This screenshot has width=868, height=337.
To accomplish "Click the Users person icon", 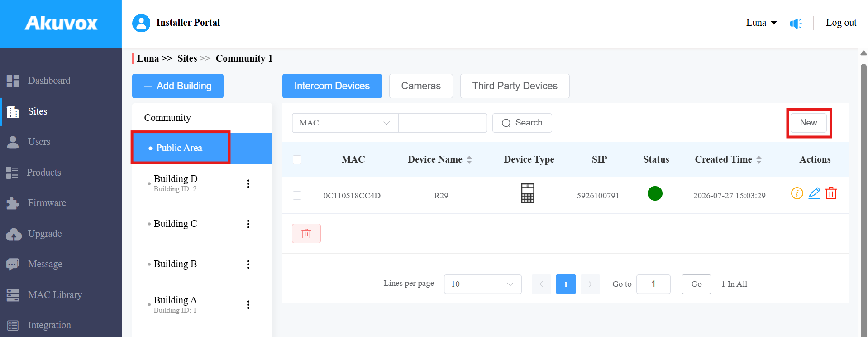I will coord(13,142).
